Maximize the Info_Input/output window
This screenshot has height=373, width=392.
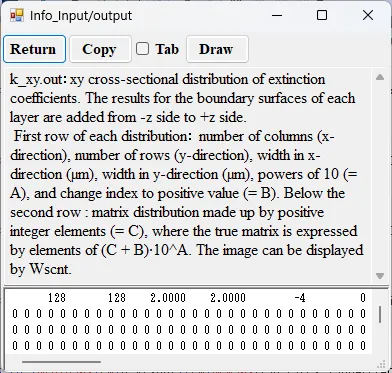(322, 15)
